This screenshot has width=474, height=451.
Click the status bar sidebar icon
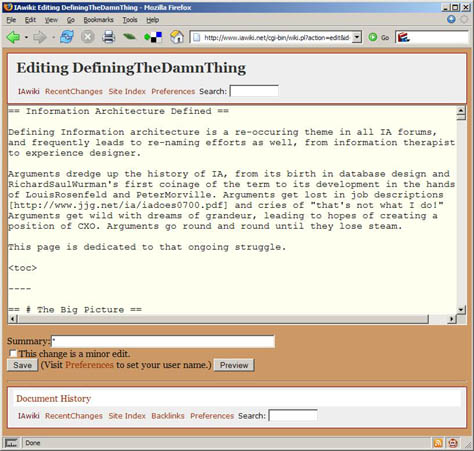(11, 443)
